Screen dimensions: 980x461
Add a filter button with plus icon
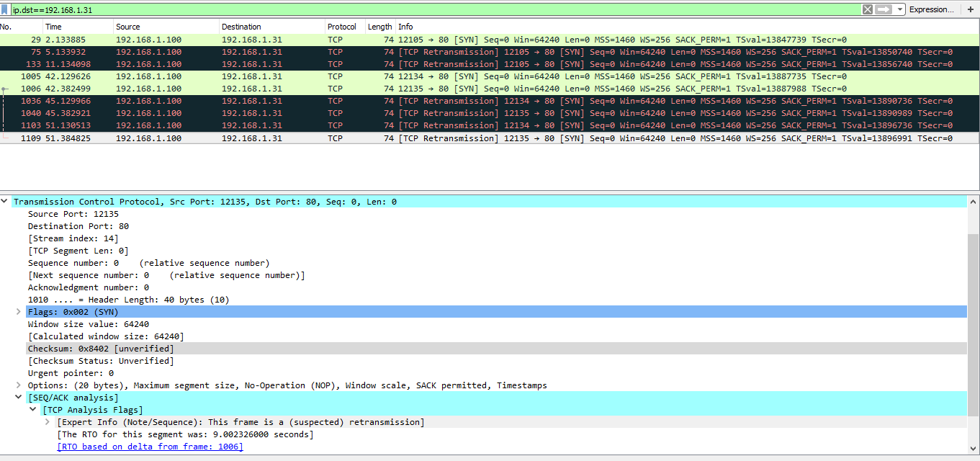970,9
